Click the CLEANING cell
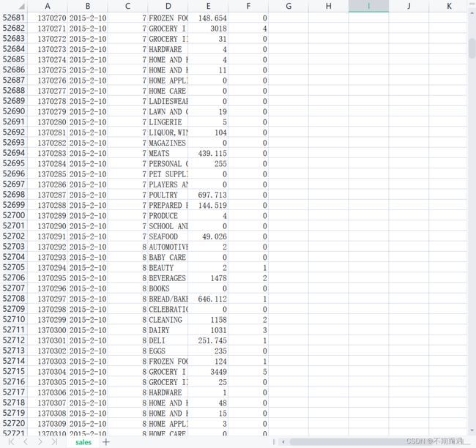Screen dimensions: 476x448 pos(168,320)
